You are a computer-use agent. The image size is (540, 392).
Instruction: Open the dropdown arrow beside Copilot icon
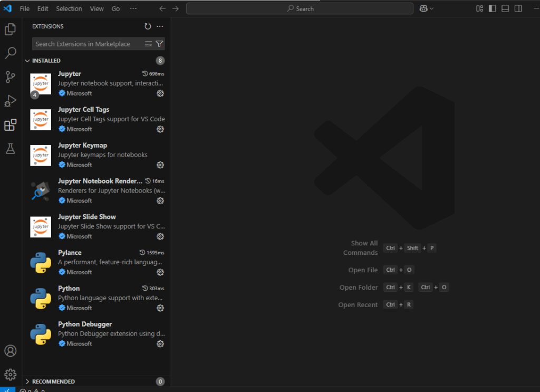click(431, 8)
